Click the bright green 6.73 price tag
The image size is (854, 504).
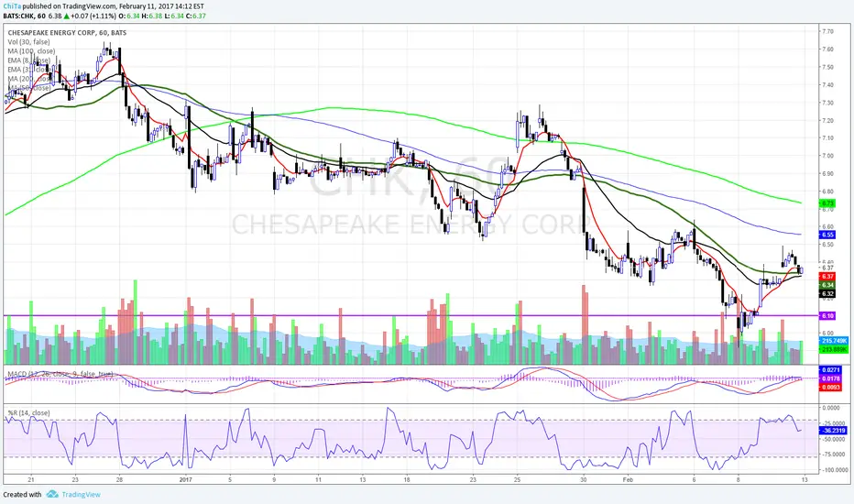827,203
